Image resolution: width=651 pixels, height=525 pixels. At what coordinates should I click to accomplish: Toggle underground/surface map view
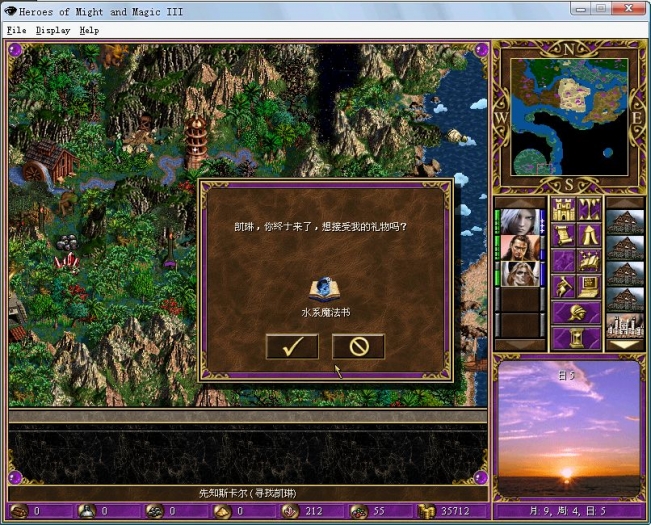pyautogui.click(x=588, y=211)
